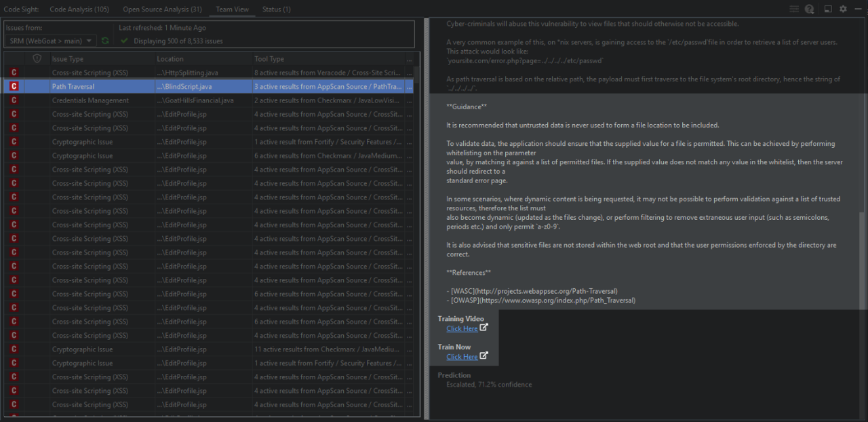Viewport: 868px width, 422px height.
Task: Open the help question mark icon
Action: [809, 9]
